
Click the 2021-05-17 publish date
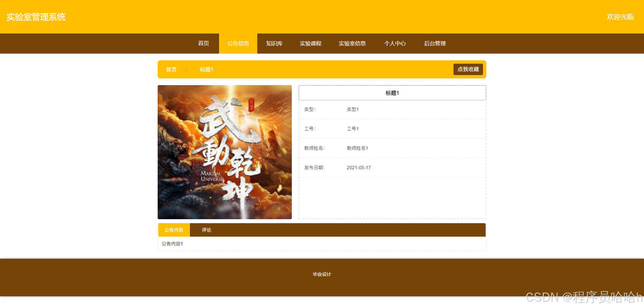[359, 168]
